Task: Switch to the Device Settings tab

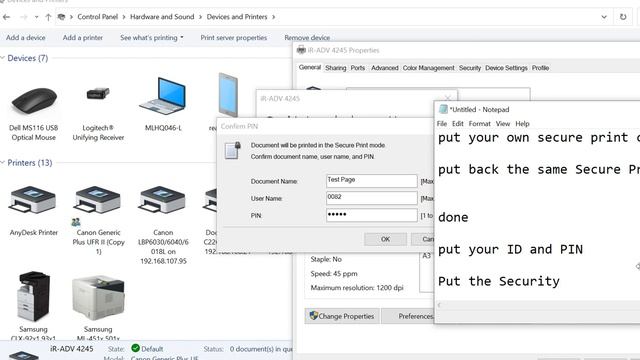Action: 506,68
